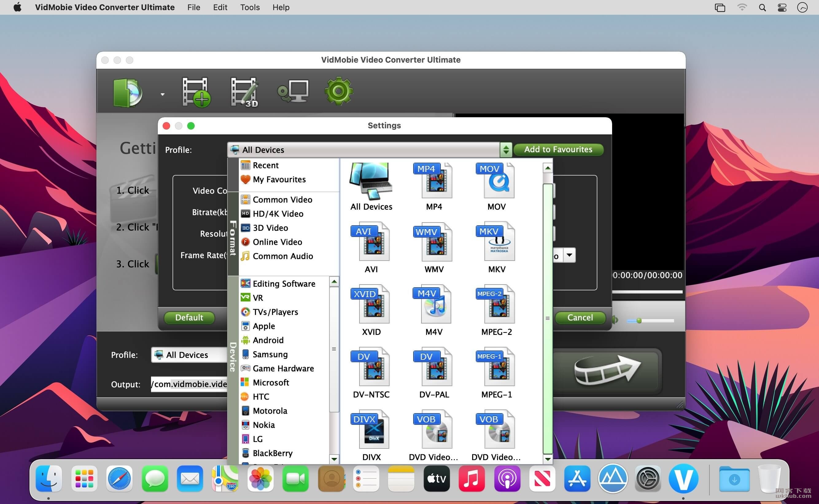Open the 3D video edit tool
Screen dimensions: 819x504
(244, 92)
